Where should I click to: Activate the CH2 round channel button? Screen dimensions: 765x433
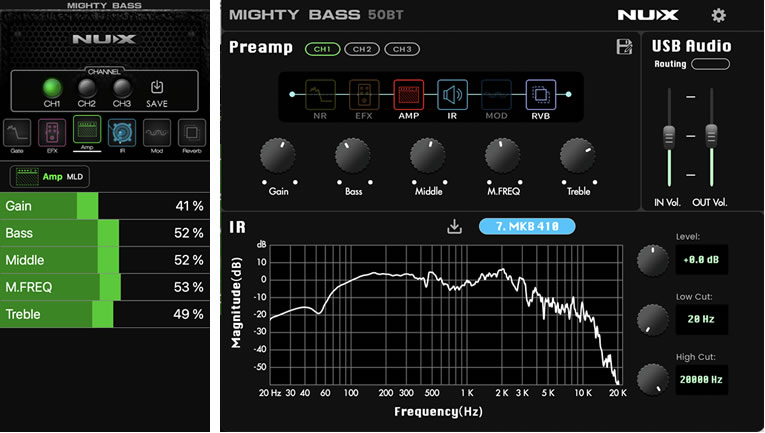(x=87, y=87)
